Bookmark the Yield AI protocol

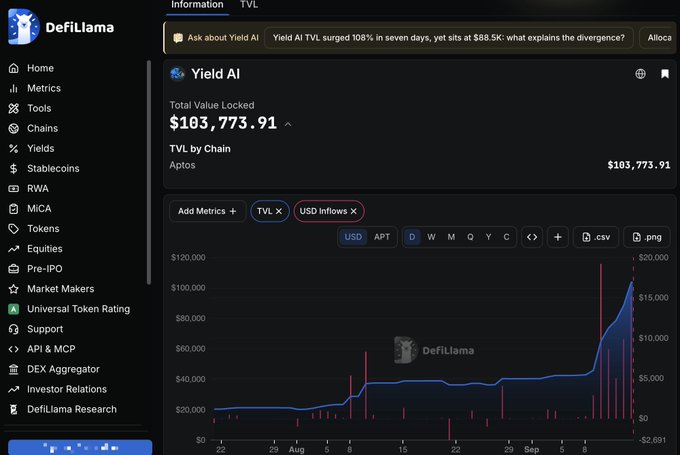click(x=664, y=74)
